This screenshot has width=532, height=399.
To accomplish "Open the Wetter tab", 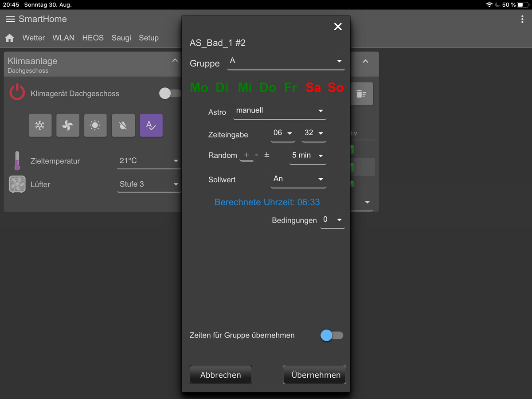I will tap(34, 38).
